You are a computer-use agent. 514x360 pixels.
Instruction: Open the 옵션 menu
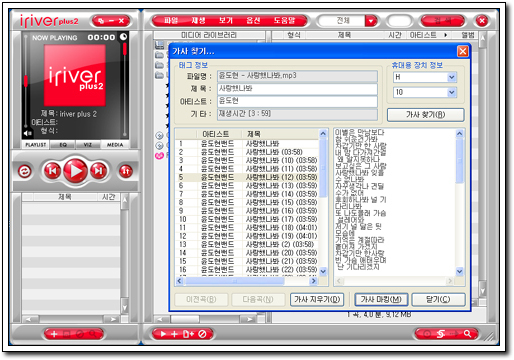point(253,21)
